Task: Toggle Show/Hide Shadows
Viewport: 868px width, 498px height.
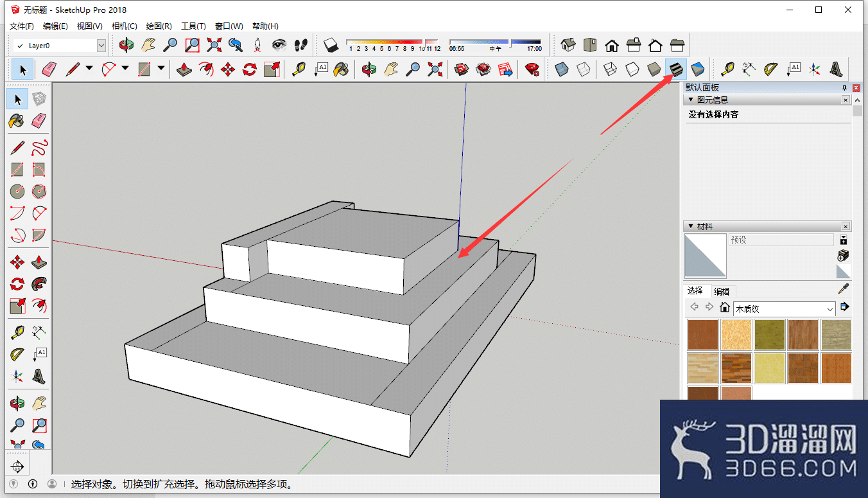Action: pyautogui.click(x=331, y=45)
